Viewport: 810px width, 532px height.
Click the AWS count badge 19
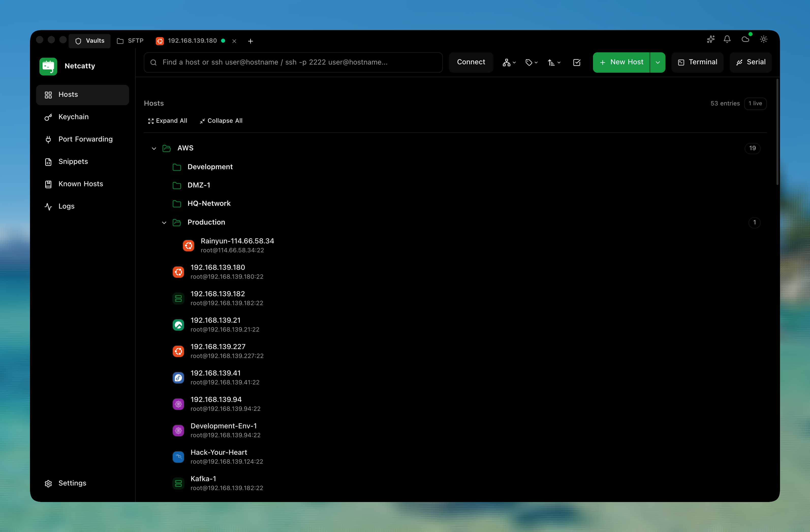[753, 148]
